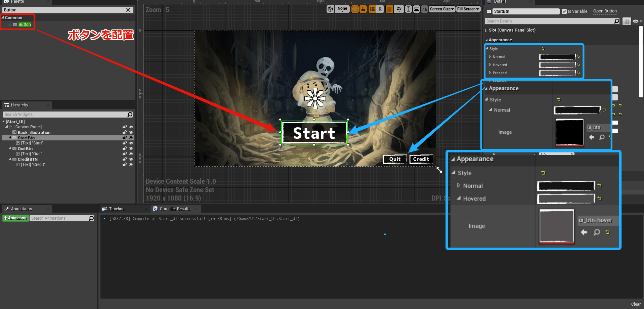Click the Pressed style brush preview swatch
Viewport: 644px width, 309px height.
click(557, 73)
